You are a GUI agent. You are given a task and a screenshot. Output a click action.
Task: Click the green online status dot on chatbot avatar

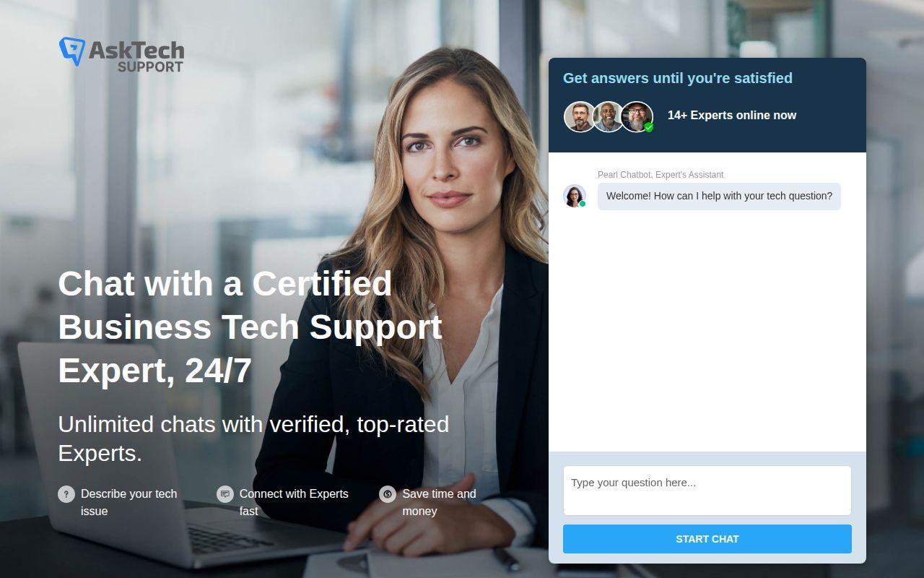click(x=583, y=204)
